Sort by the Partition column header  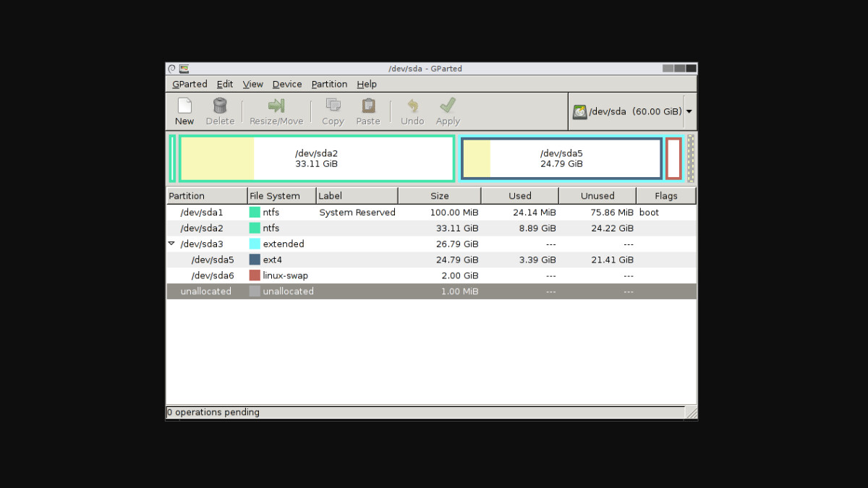pos(207,196)
